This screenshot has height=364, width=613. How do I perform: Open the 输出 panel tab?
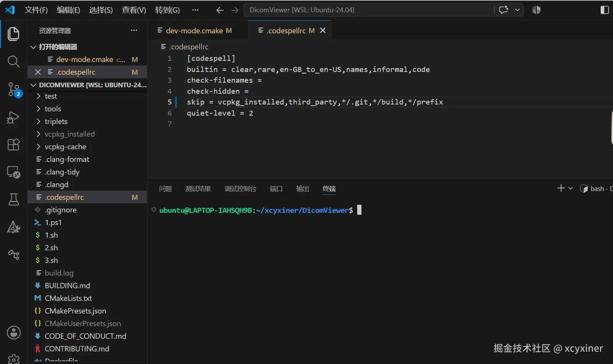click(x=302, y=189)
